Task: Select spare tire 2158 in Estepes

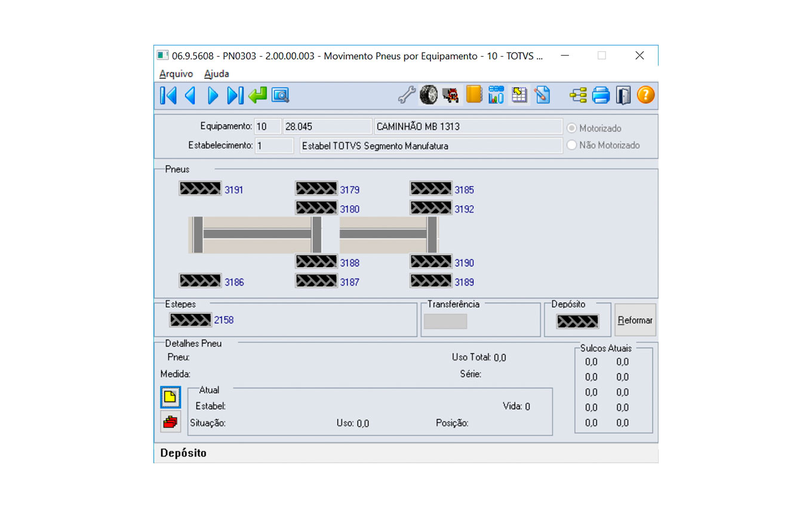Action: [x=190, y=320]
